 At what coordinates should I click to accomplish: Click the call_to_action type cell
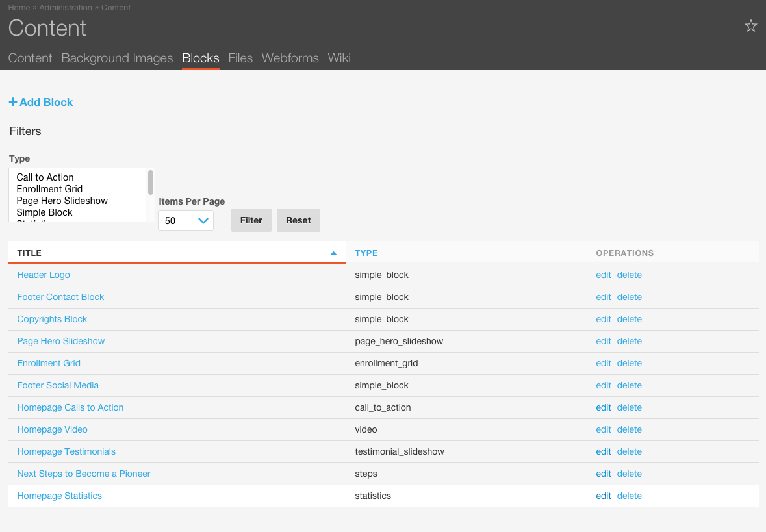click(x=383, y=407)
